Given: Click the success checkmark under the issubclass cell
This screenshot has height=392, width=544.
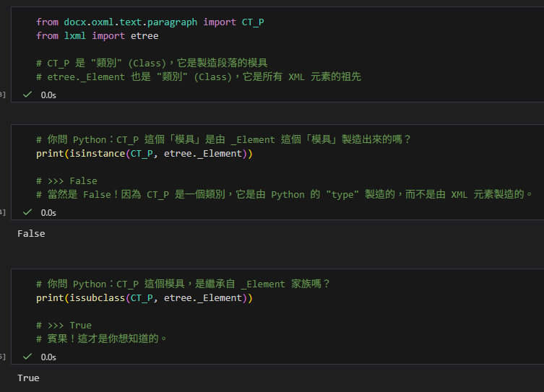Looking at the screenshot, I should point(27,357).
